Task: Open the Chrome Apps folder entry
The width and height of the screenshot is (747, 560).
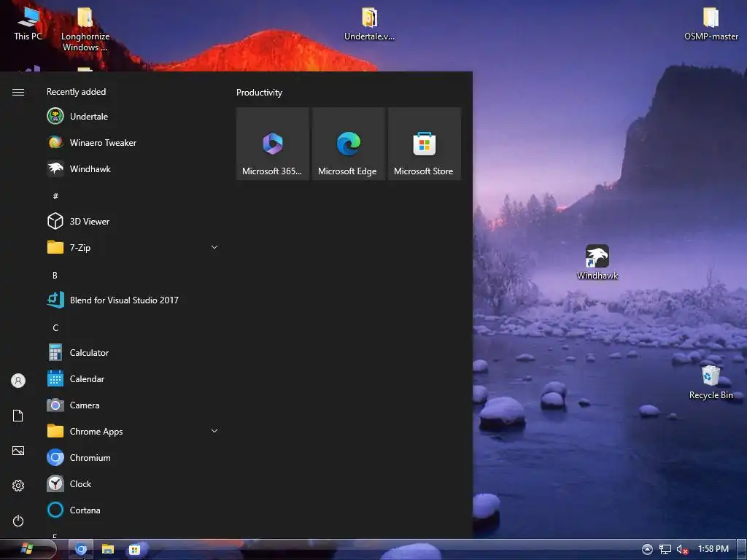Action: tap(133, 431)
